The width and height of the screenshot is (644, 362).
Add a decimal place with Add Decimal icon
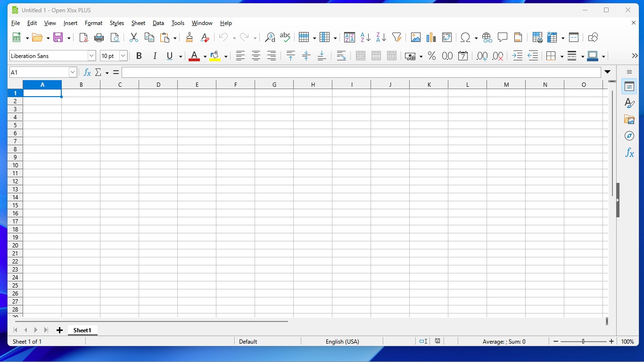(x=481, y=56)
